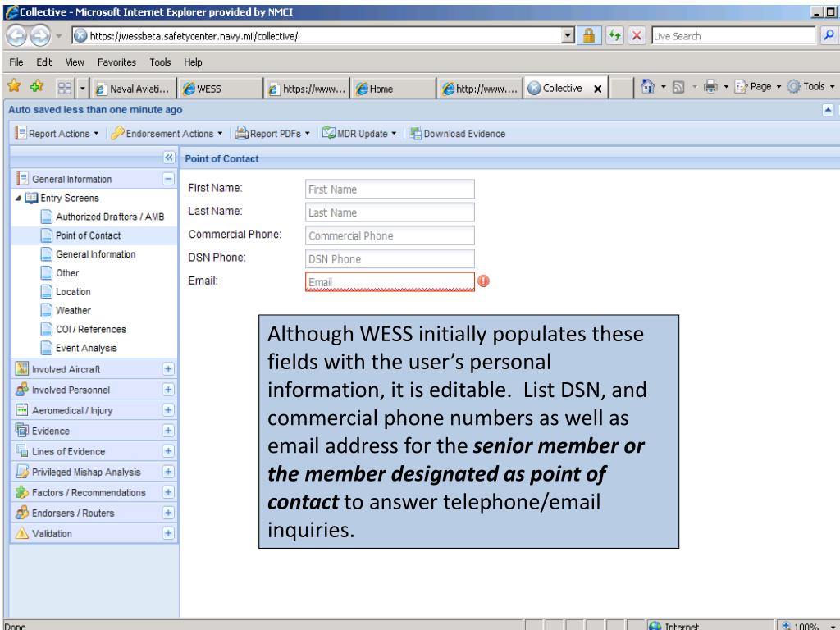Click the security lock icon in address bar
Screen dimensions: 840x630
point(589,36)
